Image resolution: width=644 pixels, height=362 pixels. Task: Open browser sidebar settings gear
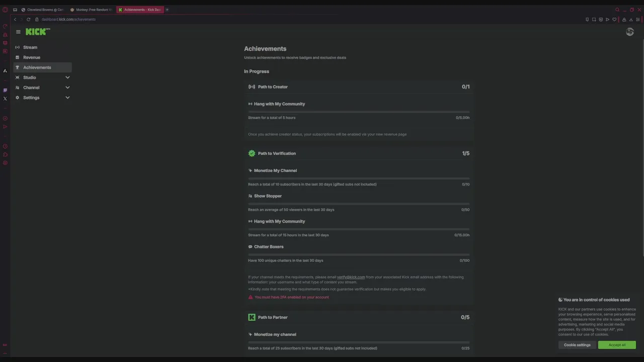tap(5, 162)
